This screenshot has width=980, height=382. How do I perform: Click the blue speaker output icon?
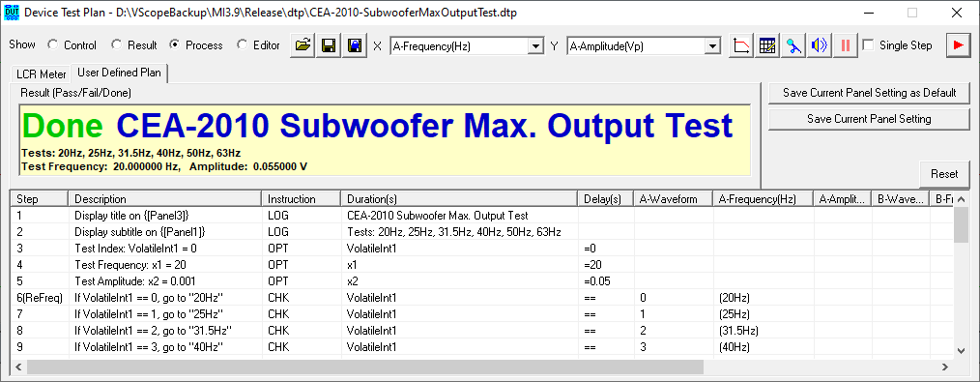(819, 45)
